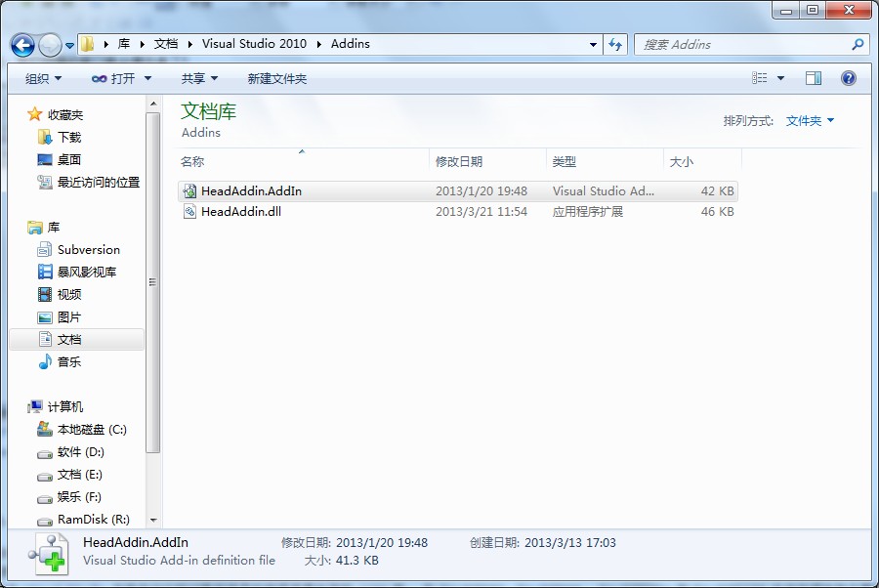The height and width of the screenshot is (588, 879).
Task: Open the 排列方式 文件夹 dropdown
Action: click(x=810, y=120)
